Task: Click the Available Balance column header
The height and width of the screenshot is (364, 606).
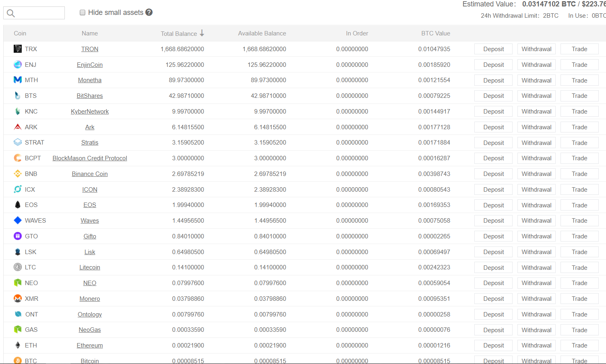Action: click(262, 33)
